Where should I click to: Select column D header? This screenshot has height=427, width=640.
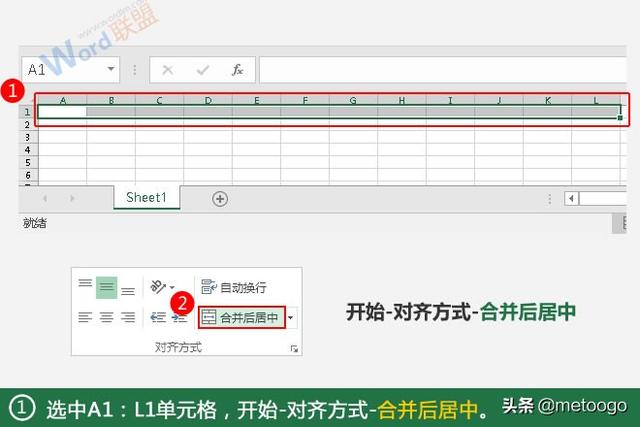tap(208, 100)
